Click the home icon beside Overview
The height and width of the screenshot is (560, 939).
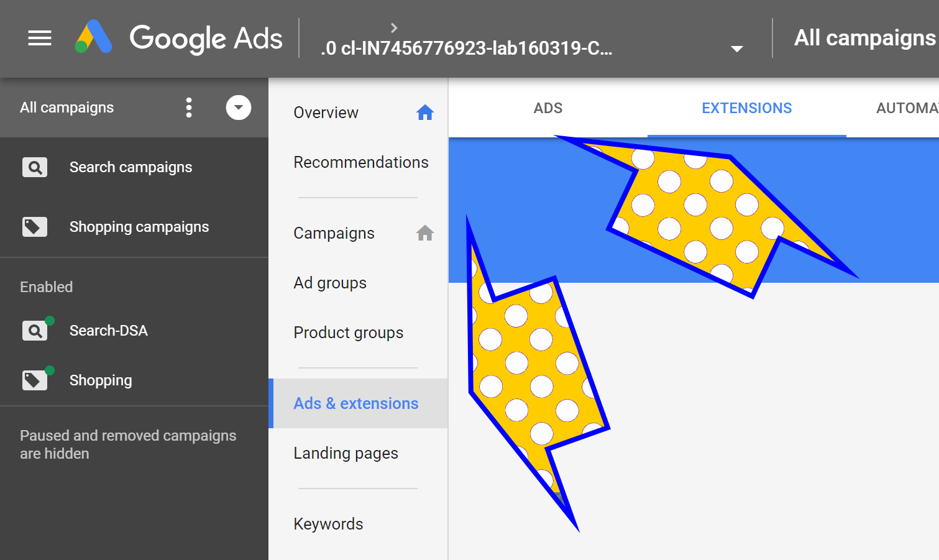(425, 112)
